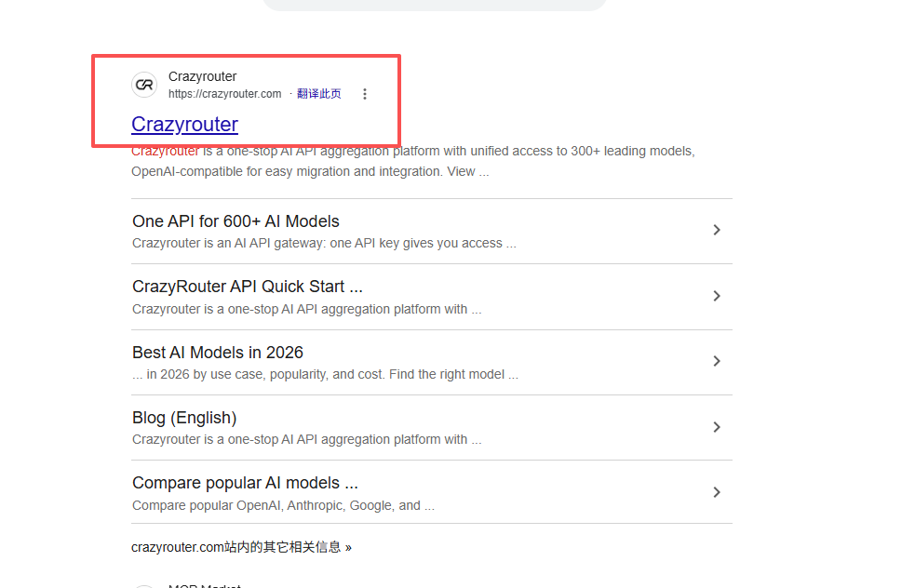Click snippet text 'OpenAI-compatible for easy migration'
915x588 pixels.
tap(240, 171)
